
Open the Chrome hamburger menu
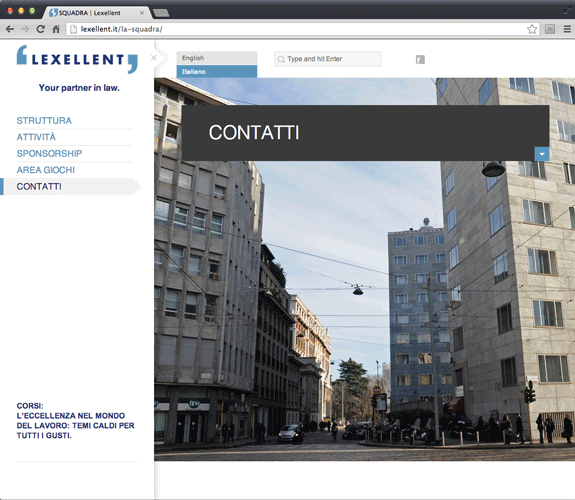[567, 29]
